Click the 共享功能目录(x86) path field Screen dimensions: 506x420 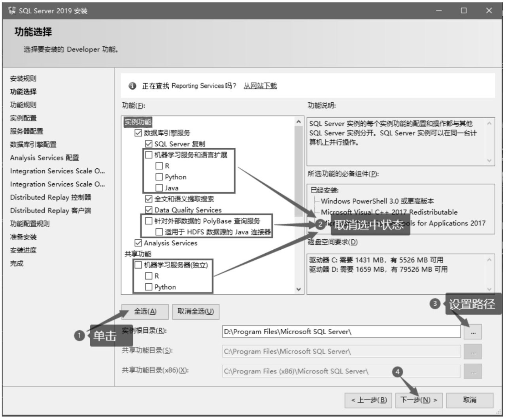click(x=342, y=371)
